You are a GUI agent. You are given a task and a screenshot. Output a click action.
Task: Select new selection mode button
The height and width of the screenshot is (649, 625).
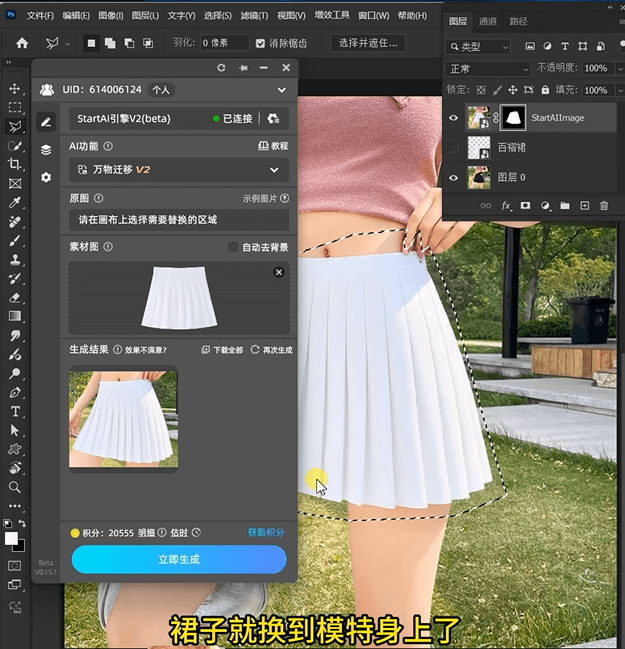pos(91,43)
